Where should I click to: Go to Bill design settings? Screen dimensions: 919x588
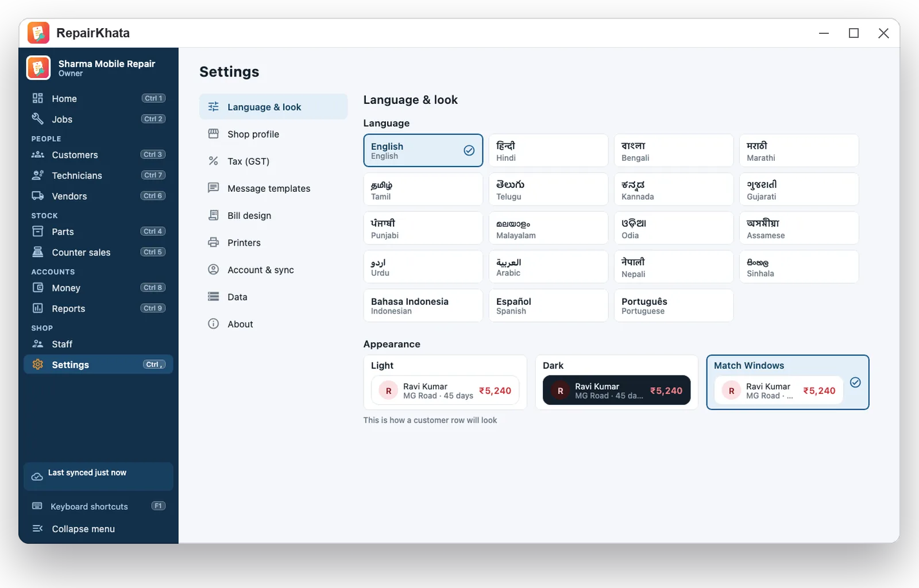[x=273, y=215]
